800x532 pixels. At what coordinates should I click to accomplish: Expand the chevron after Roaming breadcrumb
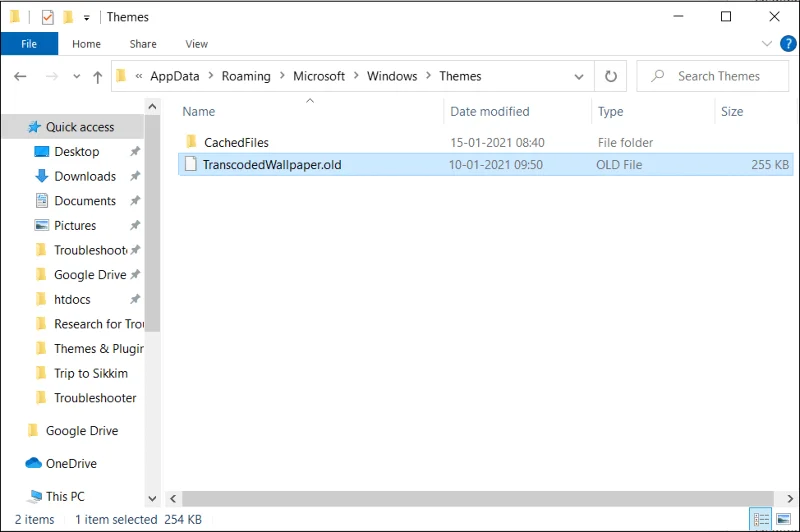282,76
